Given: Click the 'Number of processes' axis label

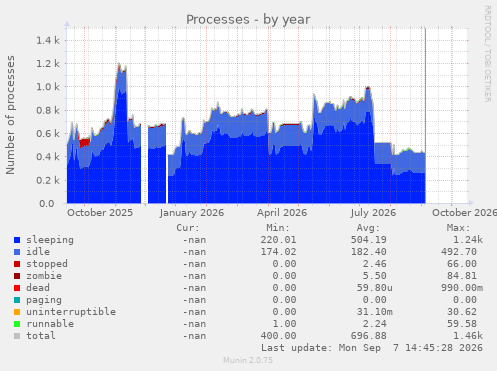Looking at the screenshot, I should click(x=10, y=115).
